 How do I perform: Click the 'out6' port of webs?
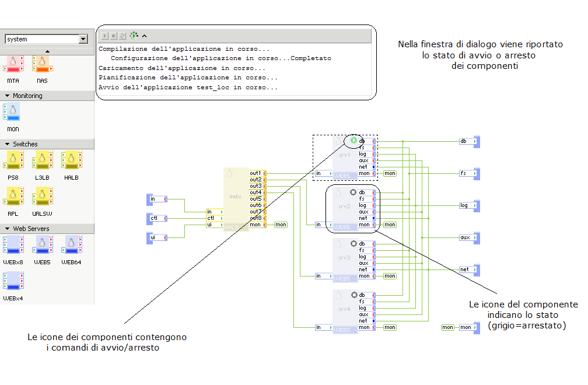click(258, 205)
